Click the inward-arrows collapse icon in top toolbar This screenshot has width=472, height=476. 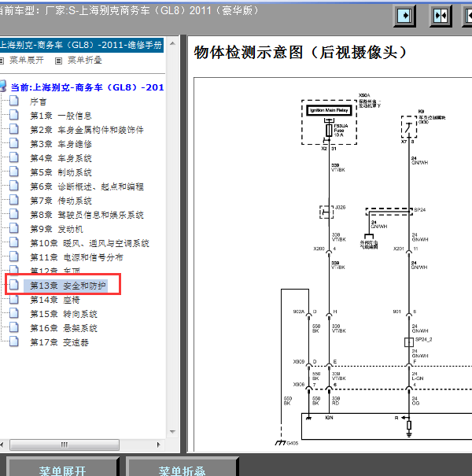tap(441, 16)
